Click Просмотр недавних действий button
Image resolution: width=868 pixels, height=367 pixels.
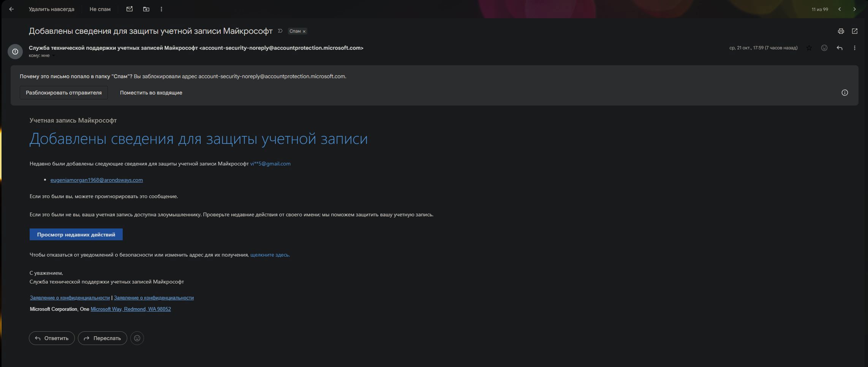76,235
